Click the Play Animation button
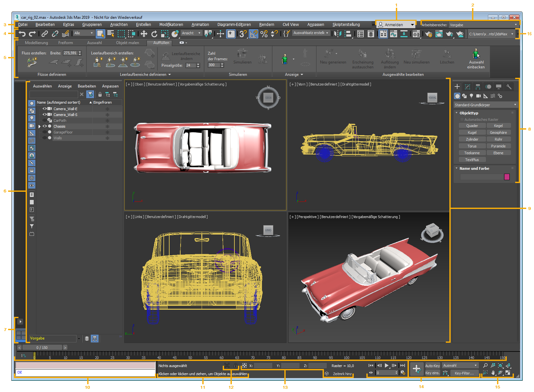Image resolution: width=534 pixels, height=392 pixels. 386,365
